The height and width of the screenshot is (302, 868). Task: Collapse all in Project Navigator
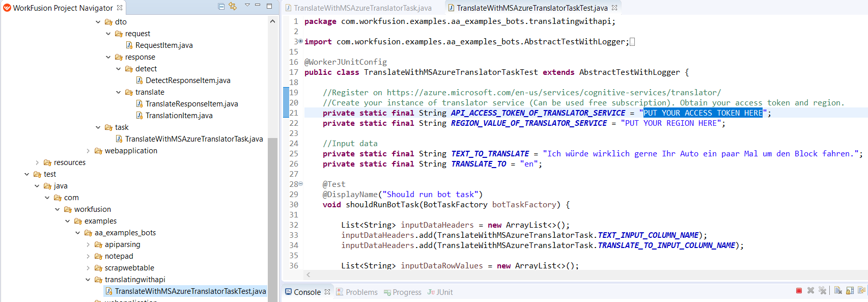221,6
